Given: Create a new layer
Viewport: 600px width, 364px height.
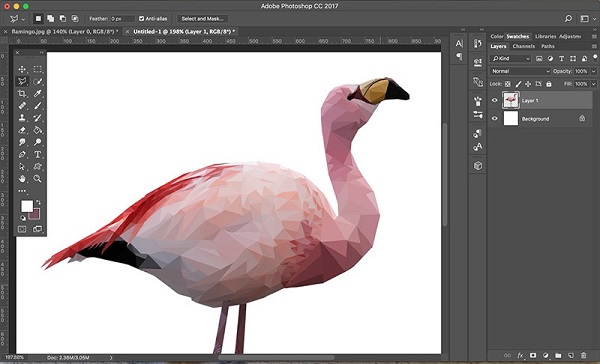Looking at the screenshot, I should tap(571, 356).
